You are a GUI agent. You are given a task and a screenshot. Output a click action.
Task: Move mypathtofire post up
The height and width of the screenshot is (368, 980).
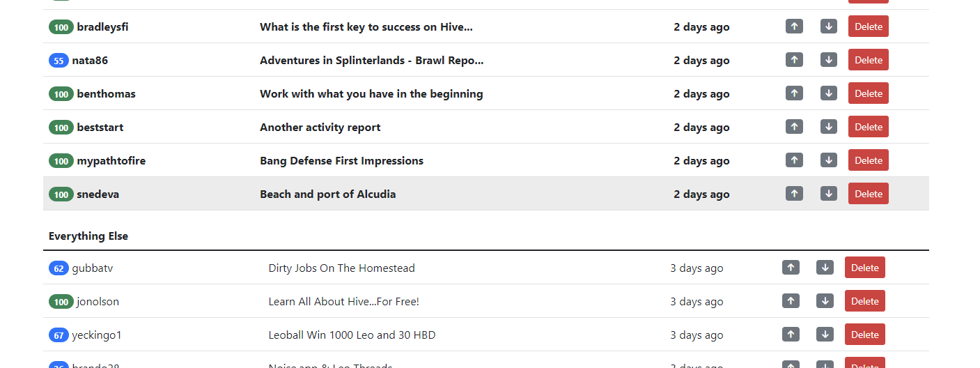794,160
